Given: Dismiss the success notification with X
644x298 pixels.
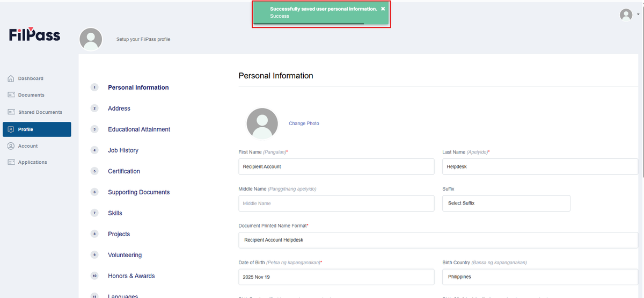Looking at the screenshot, I should tap(383, 9).
